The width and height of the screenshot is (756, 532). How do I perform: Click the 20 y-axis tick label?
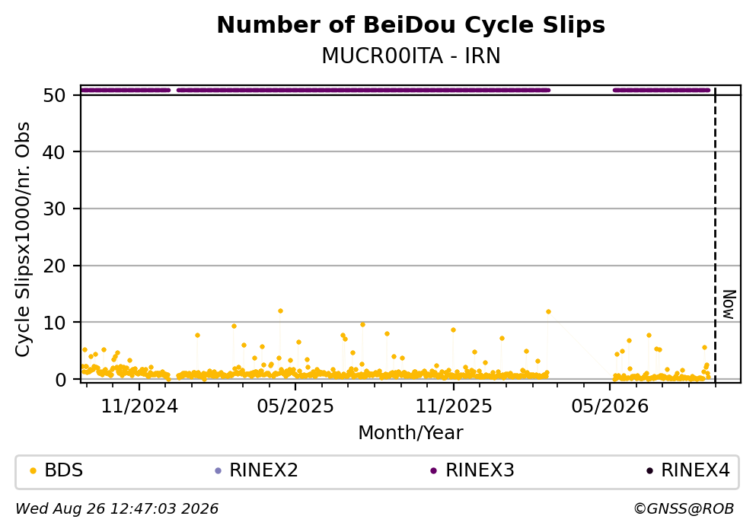55,266
